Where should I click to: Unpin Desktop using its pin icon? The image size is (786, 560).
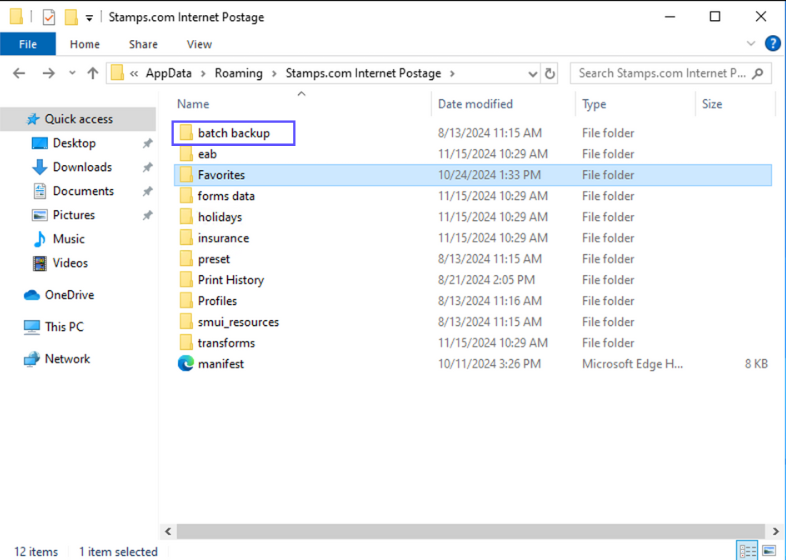pyautogui.click(x=147, y=143)
